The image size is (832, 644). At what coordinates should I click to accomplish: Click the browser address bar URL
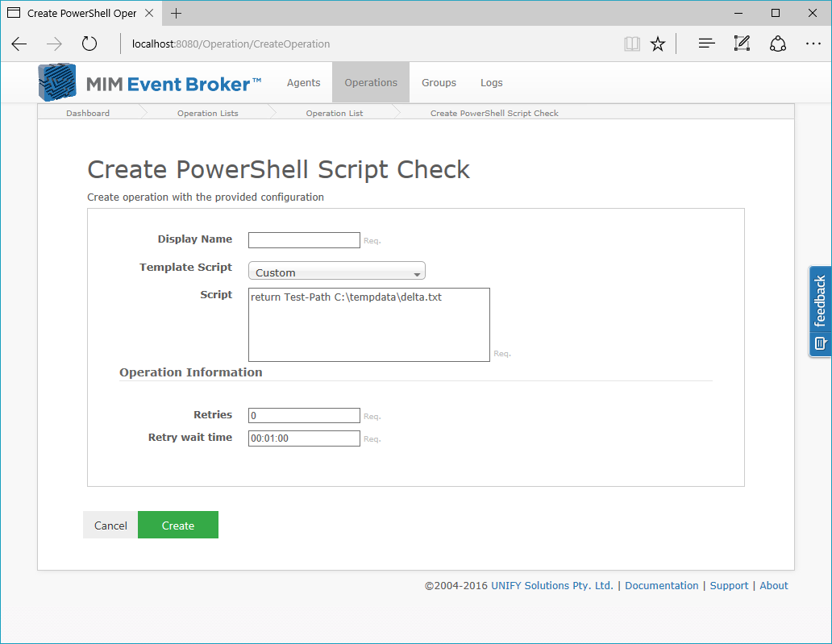point(231,44)
